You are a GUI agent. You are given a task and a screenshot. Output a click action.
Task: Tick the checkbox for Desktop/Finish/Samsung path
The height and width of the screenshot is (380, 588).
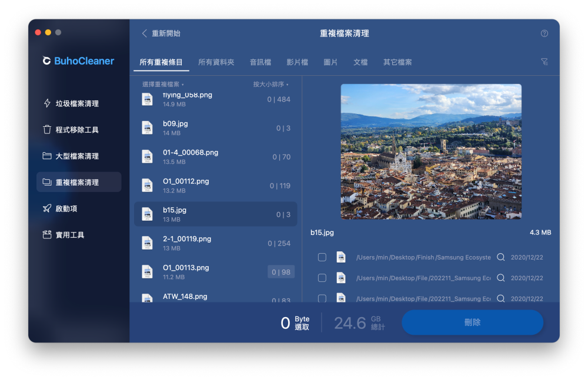(322, 257)
